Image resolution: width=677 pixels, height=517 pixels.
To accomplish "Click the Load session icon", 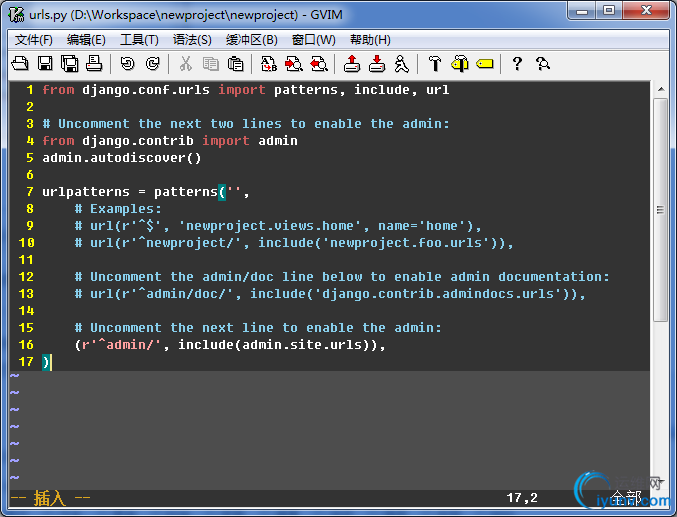I will tap(352, 64).
